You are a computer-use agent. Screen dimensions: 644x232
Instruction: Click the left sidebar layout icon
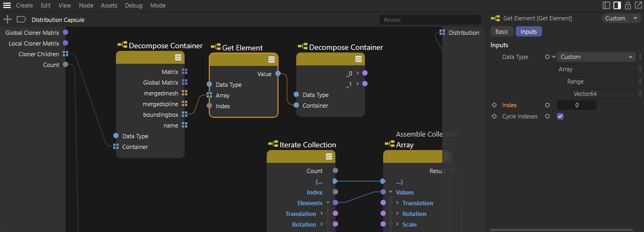pyautogui.click(x=606, y=5)
